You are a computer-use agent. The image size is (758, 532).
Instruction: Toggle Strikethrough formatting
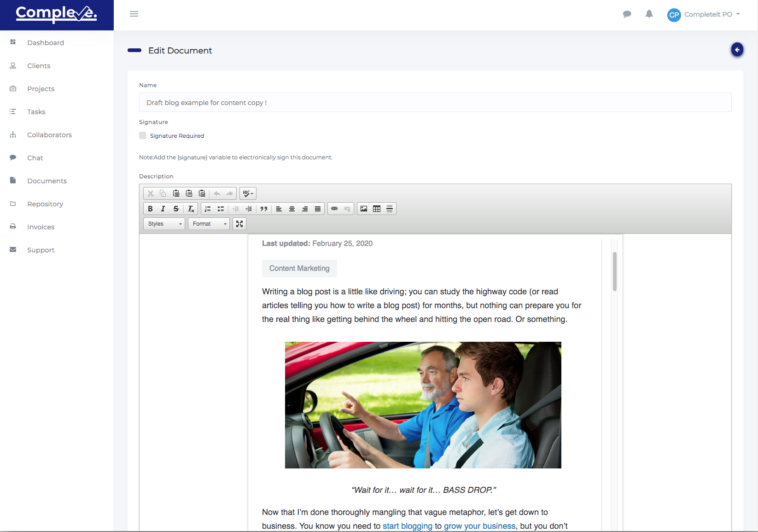pyautogui.click(x=176, y=209)
